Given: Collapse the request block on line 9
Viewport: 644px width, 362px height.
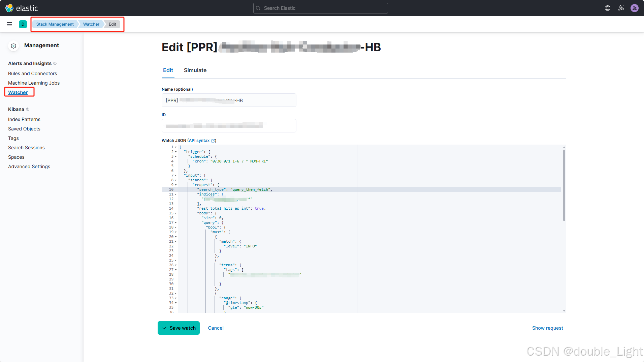Looking at the screenshot, I should pyautogui.click(x=175, y=185).
